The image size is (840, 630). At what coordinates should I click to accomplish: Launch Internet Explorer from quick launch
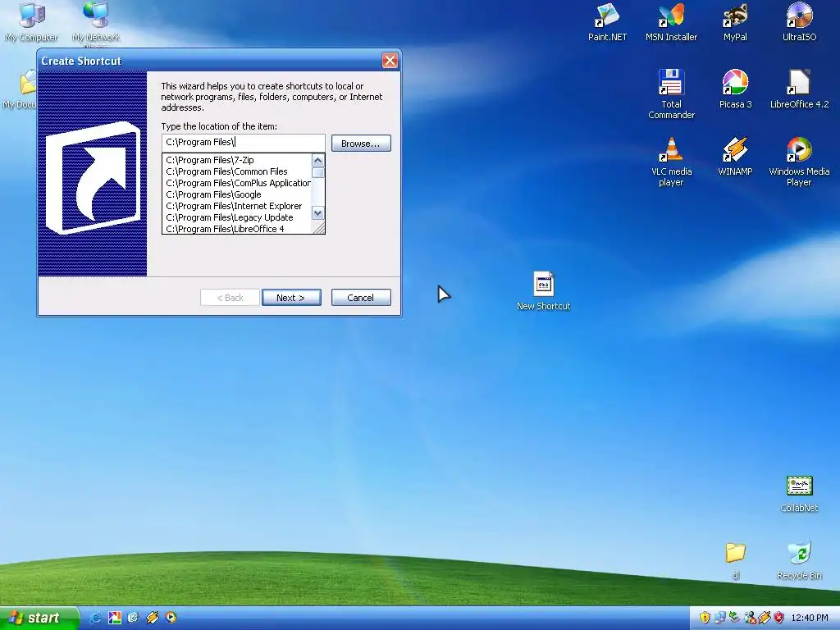coord(95,618)
